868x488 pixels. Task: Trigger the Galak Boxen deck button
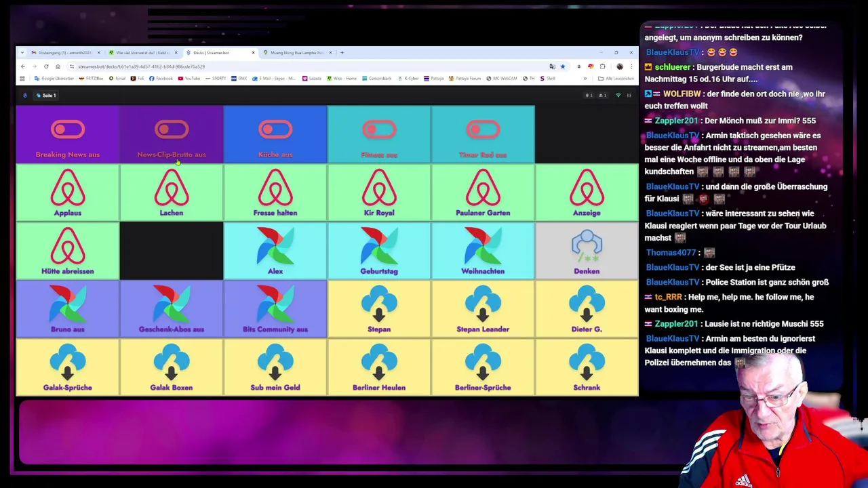171,367
